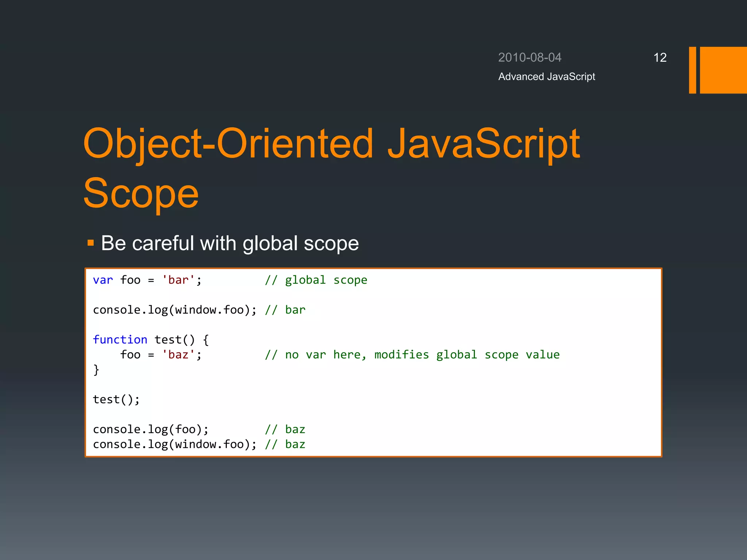
Task: Click the 'no var here' comment line
Action: point(412,355)
